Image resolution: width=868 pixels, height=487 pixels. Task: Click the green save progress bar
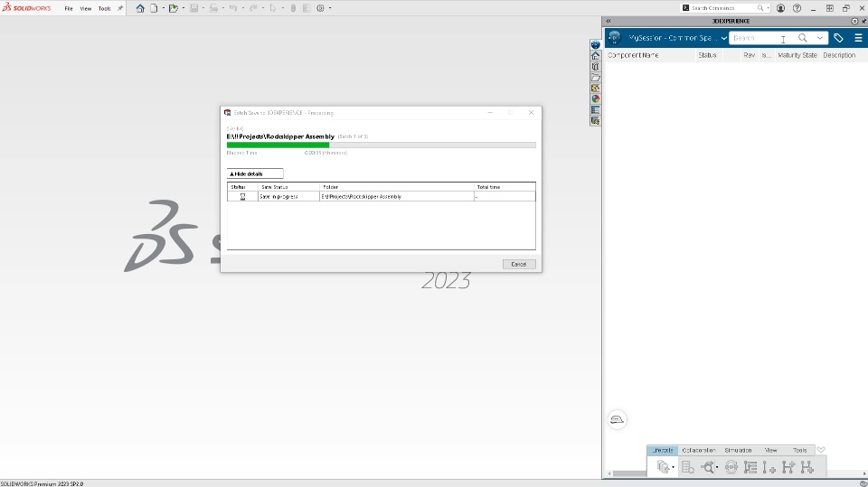pos(278,145)
